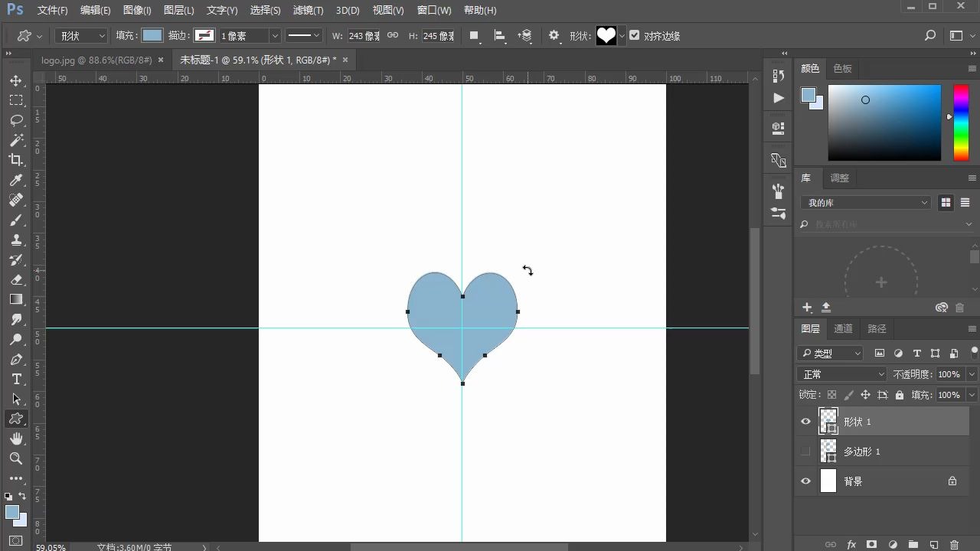980x551 pixels.
Task: Open the gear geometry options
Action: point(554,36)
